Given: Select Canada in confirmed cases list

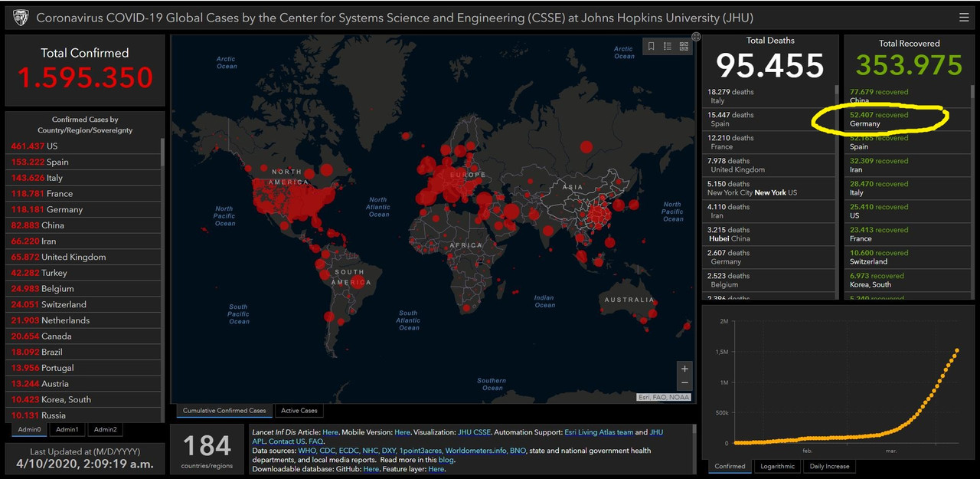Looking at the screenshot, I should click(83, 336).
